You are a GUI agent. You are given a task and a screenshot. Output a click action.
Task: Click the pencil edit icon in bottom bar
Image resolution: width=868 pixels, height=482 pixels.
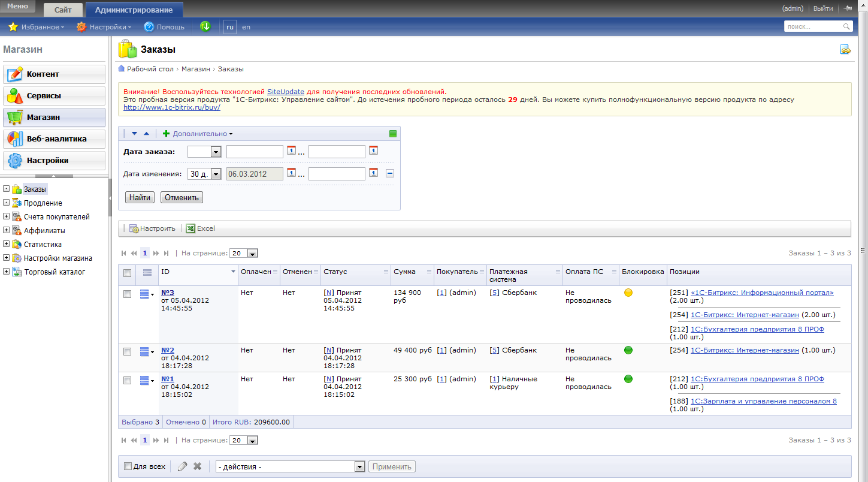pos(182,466)
